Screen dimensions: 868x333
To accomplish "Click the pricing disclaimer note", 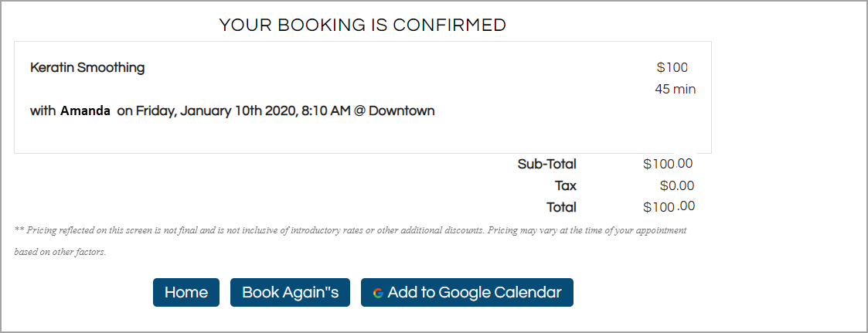I will pos(350,241).
